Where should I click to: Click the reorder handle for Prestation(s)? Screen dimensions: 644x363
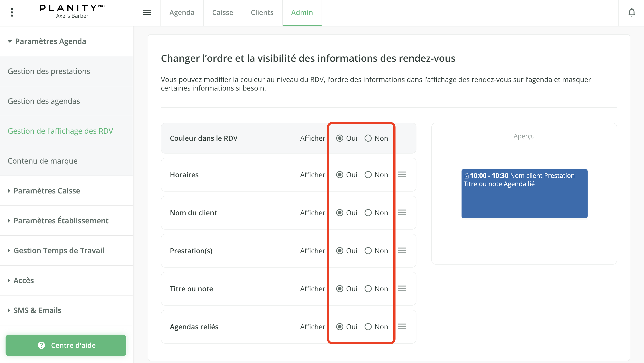tap(402, 250)
